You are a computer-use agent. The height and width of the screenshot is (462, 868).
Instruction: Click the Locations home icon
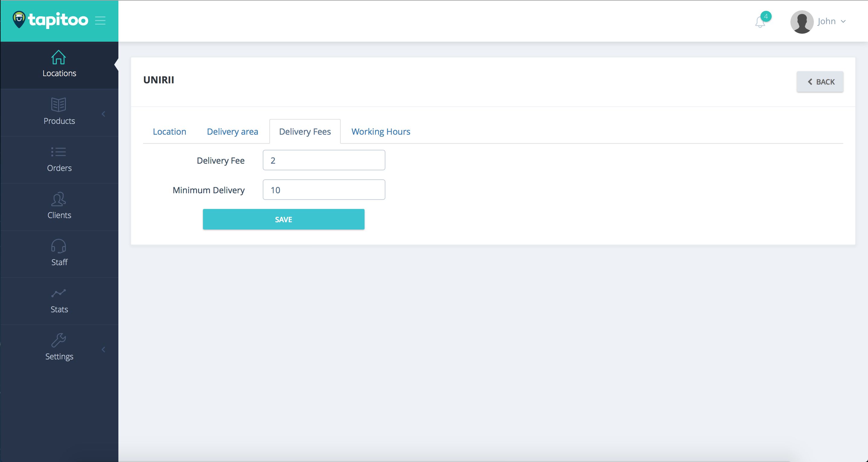[58, 57]
